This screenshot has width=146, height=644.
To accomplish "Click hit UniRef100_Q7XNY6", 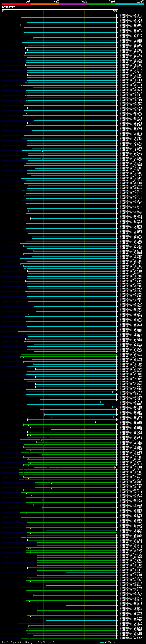I will coord(131,435).
